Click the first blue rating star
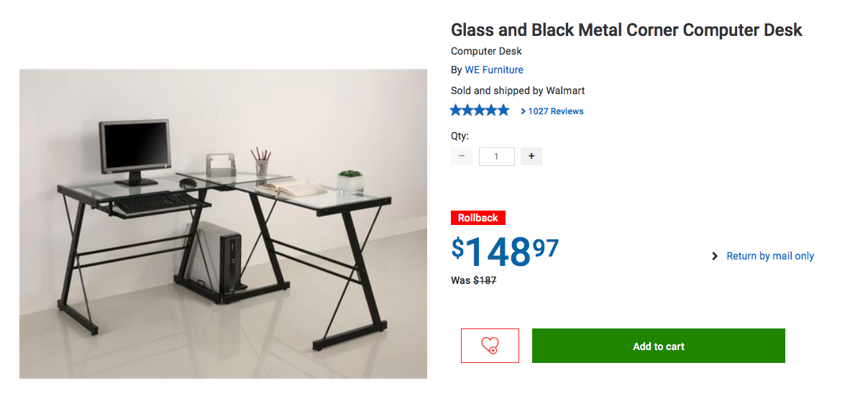The width and height of the screenshot is (868, 396). [456, 111]
